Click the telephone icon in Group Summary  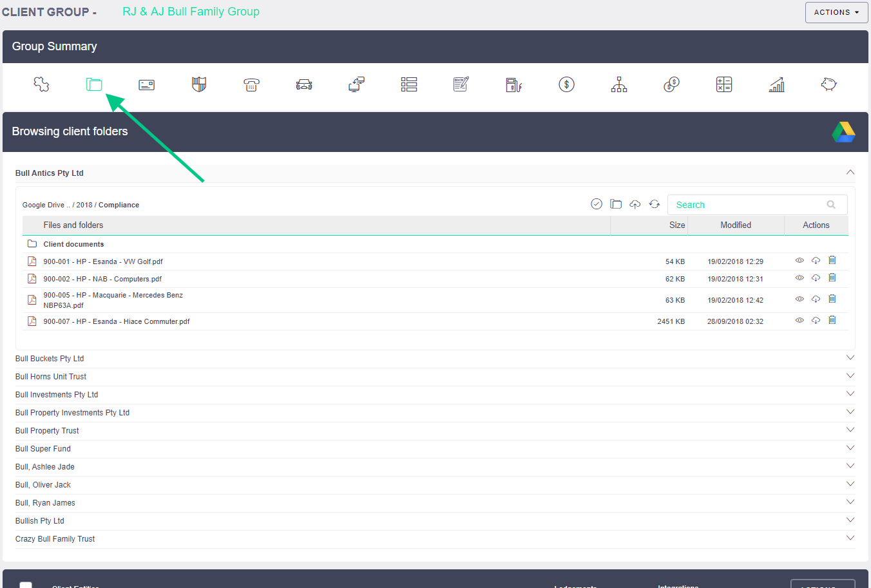tap(251, 84)
